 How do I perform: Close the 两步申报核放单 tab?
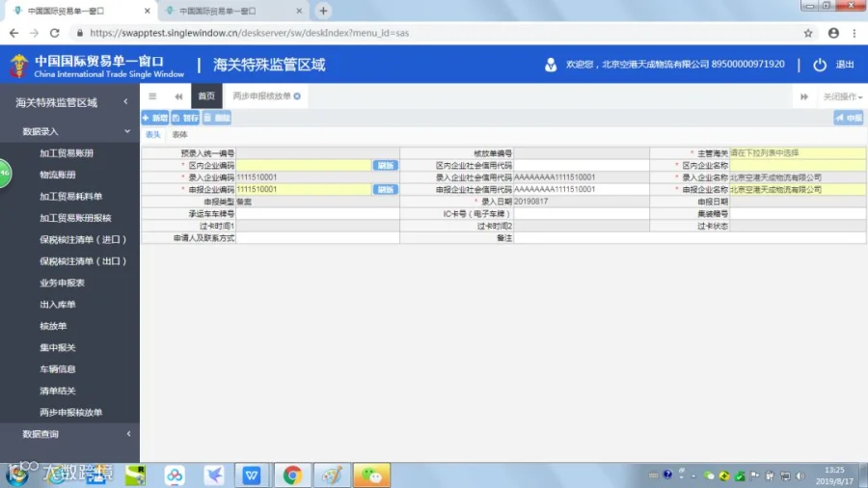coord(297,96)
